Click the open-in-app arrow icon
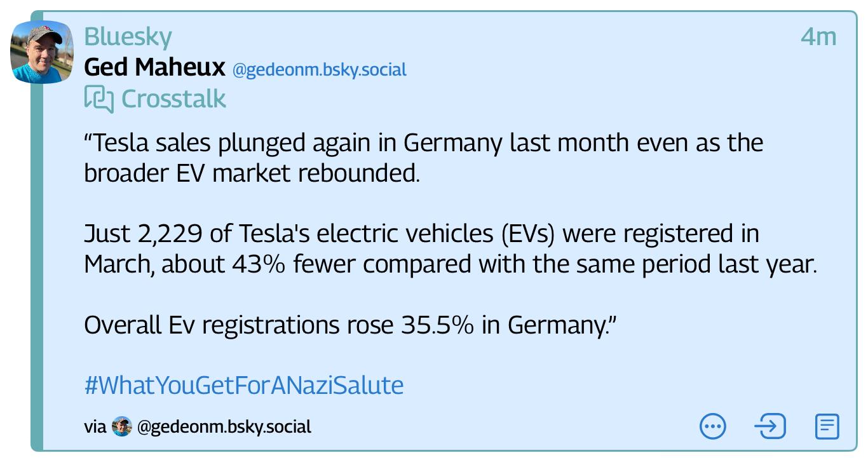This screenshot has width=868, height=460. 770,426
